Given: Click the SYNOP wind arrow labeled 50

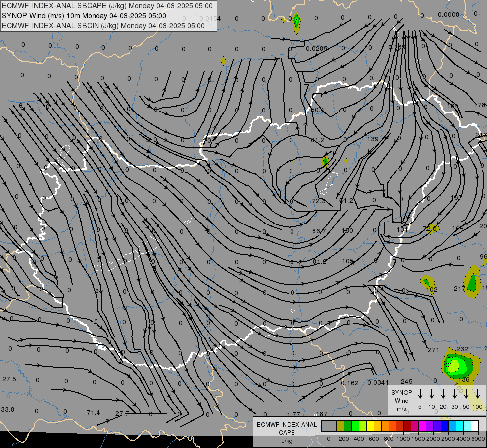Looking at the screenshot, I should coord(466,393).
